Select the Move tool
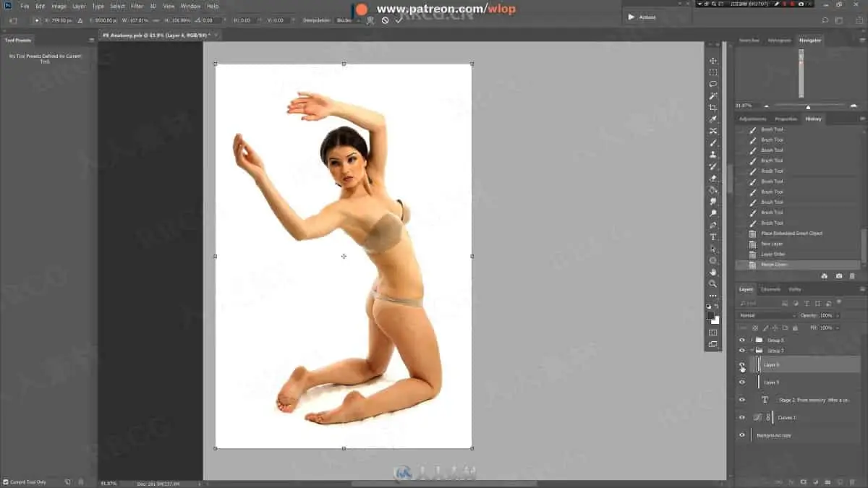The image size is (868, 488). click(713, 61)
